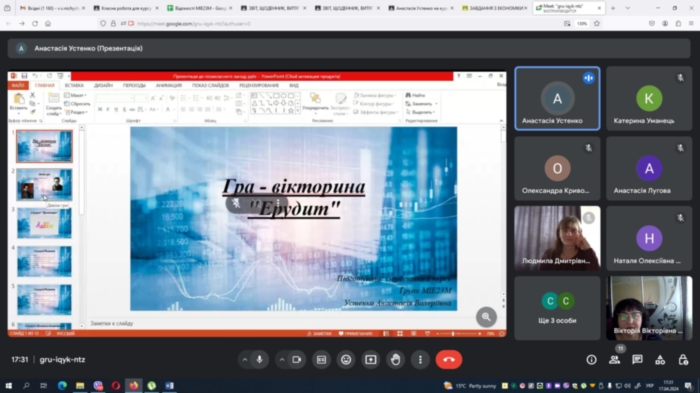Open the emoji reactions button
This screenshot has height=393, width=700.
(x=346, y=360)
